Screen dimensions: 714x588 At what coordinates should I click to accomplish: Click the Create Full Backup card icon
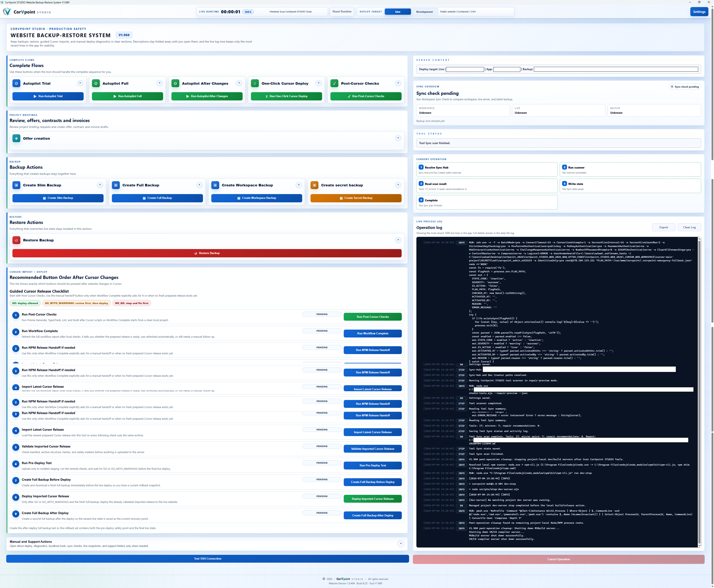pyautogui.click(x=116, y=185)
